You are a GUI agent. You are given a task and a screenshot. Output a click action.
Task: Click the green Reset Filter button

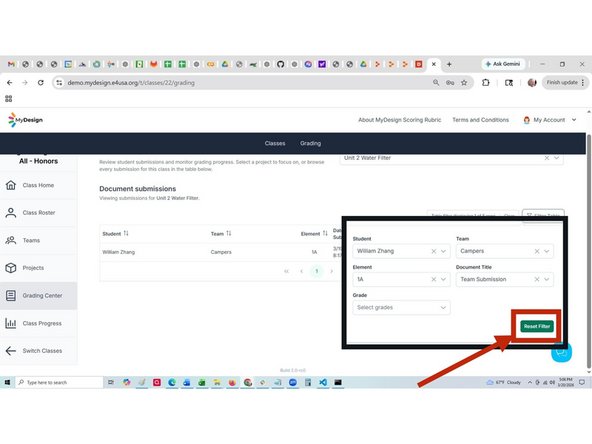click(537, 326)
